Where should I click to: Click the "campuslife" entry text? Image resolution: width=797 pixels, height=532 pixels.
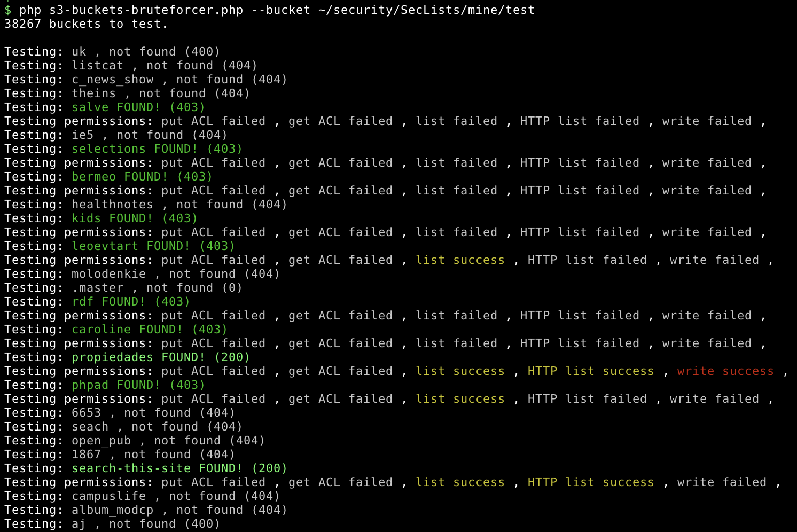(x=108, y=496)
